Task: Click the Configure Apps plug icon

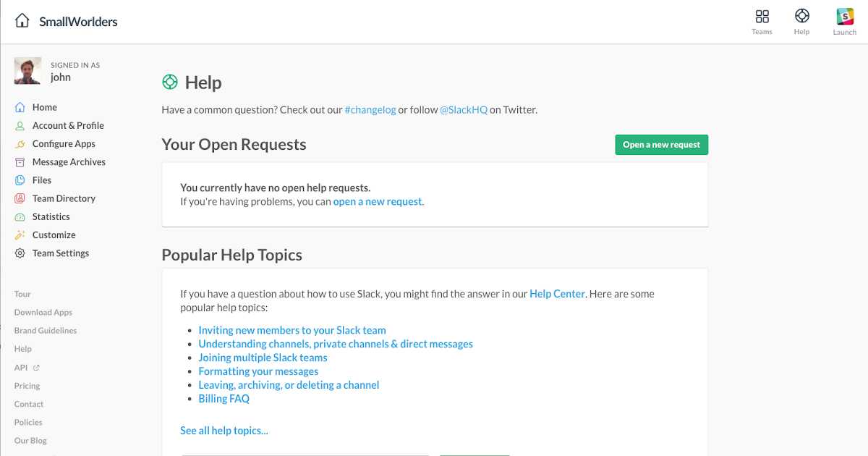Action: coord(20,144)
